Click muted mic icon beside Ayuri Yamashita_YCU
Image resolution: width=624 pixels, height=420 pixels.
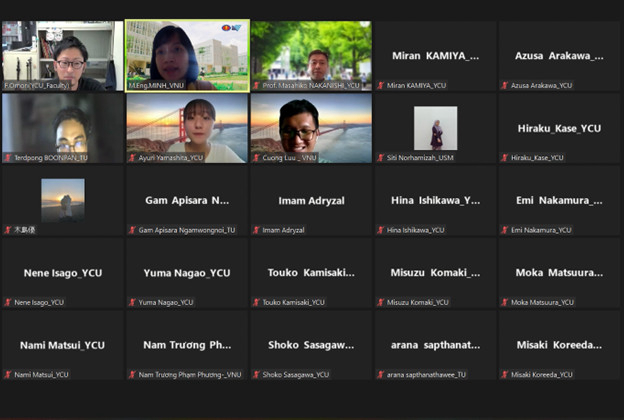(x=132, y=158)
